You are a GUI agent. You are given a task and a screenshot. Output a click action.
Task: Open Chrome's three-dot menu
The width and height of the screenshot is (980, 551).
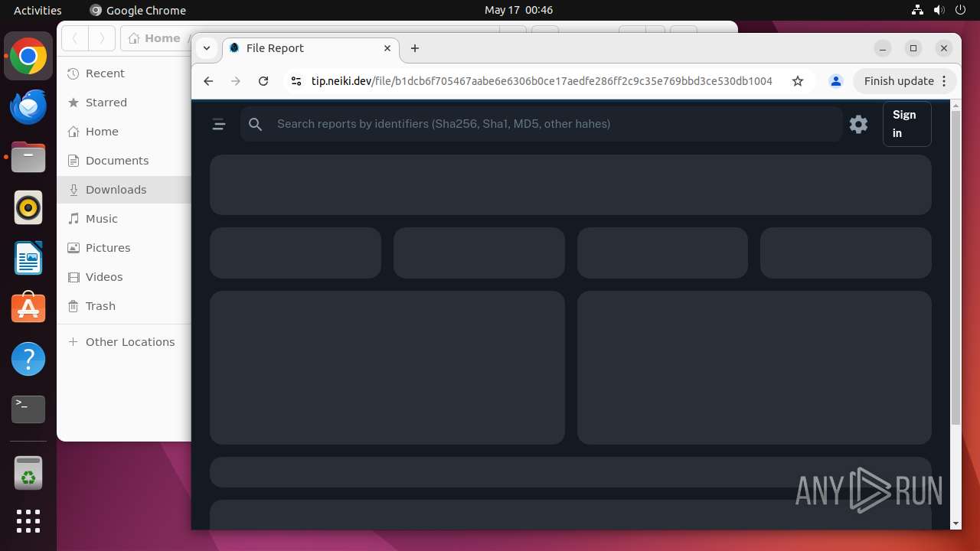[945, 81]
